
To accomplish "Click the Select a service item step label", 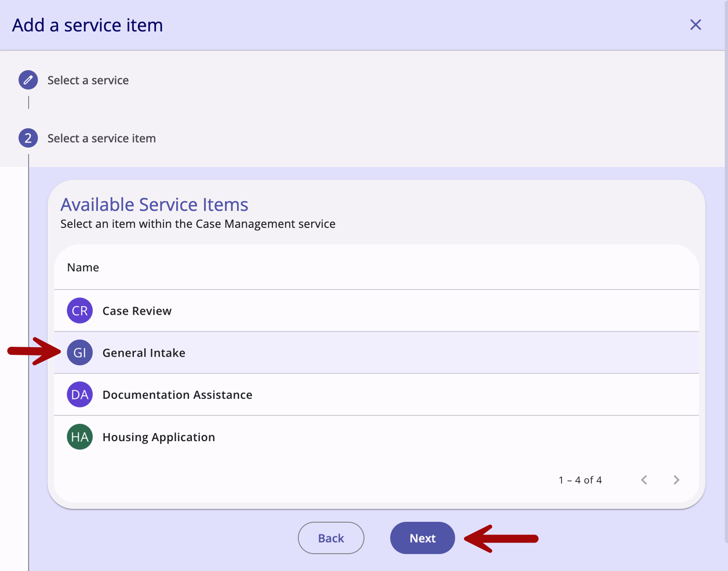I will (x=101, y=138).
